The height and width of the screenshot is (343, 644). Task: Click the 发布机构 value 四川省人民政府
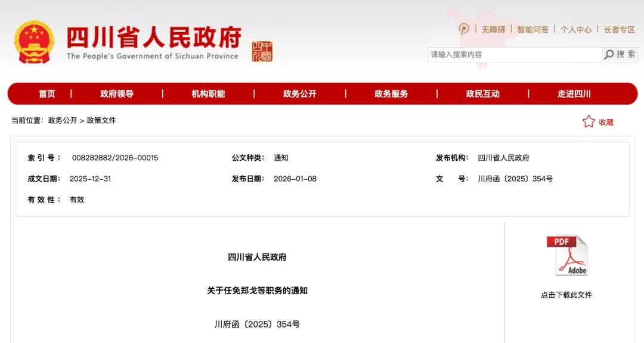tap(503, 158)
